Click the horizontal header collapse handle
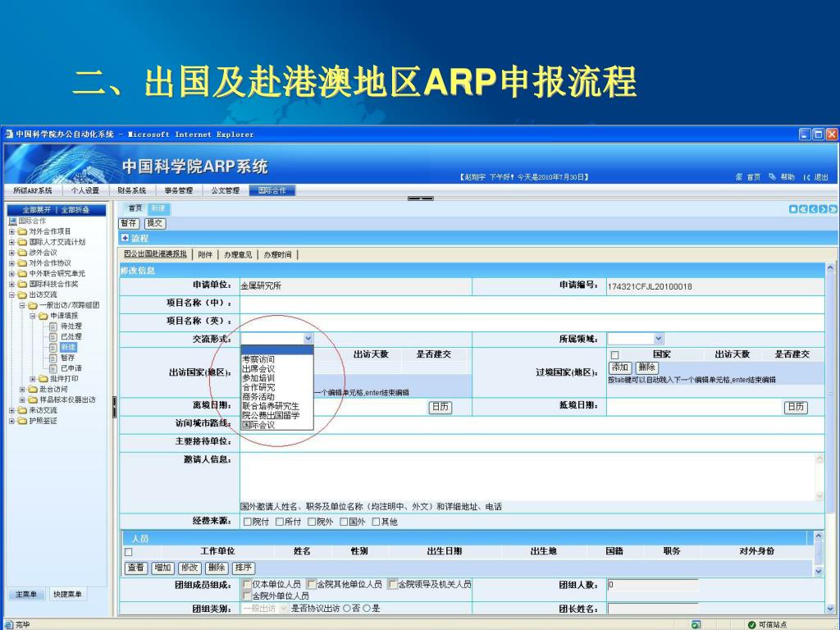This screenshot has width=840, height=630. 421,199
